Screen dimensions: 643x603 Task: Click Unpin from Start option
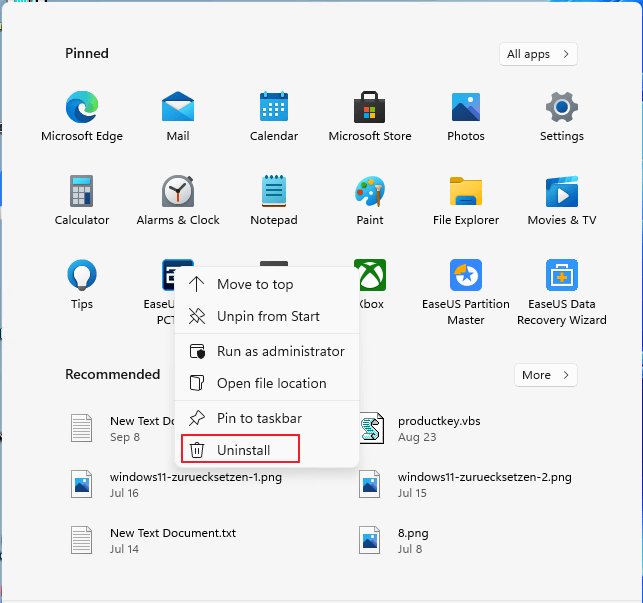[268, 316]
